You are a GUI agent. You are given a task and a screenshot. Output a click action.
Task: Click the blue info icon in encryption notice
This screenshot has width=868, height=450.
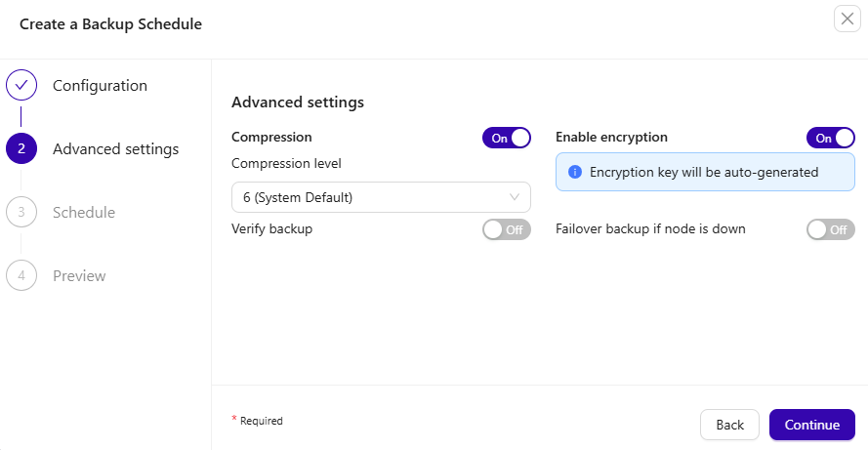point(575,172)
